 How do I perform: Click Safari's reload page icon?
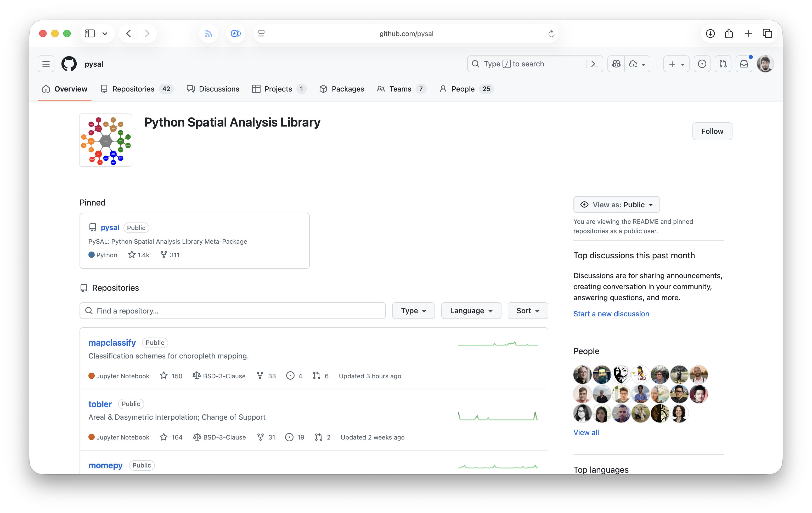551,34
